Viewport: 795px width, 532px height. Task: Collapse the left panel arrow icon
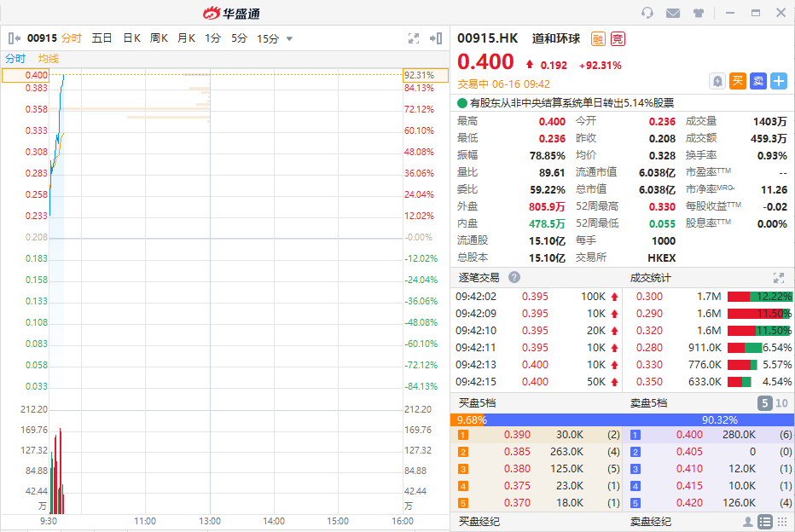tap(13, 38)
